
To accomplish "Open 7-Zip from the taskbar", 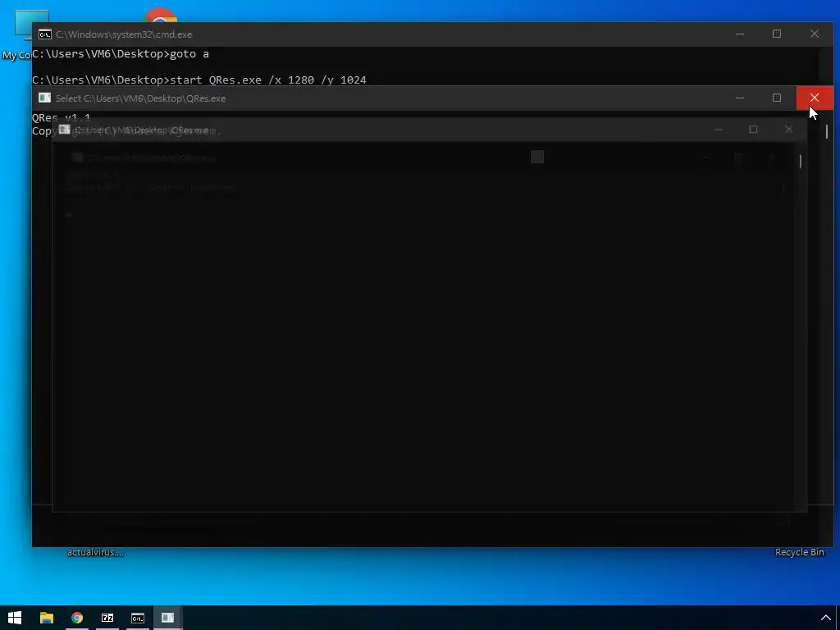I will 107,618.
